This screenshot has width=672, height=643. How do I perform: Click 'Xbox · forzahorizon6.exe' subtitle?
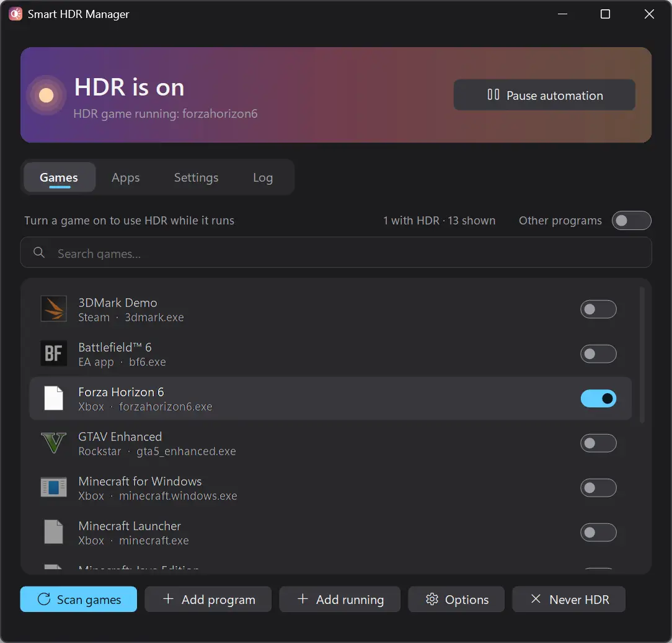pos(145,407)
